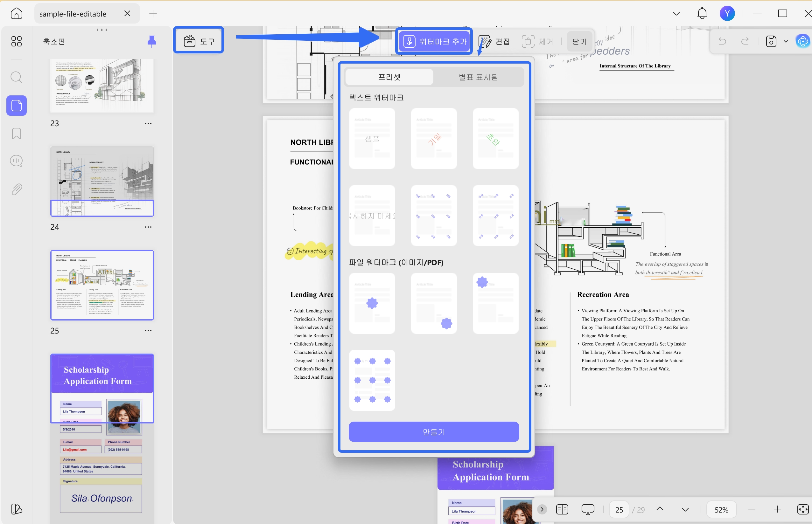Open notifications bell
This screenshot has width=812, height=524.
coord(702,14)
